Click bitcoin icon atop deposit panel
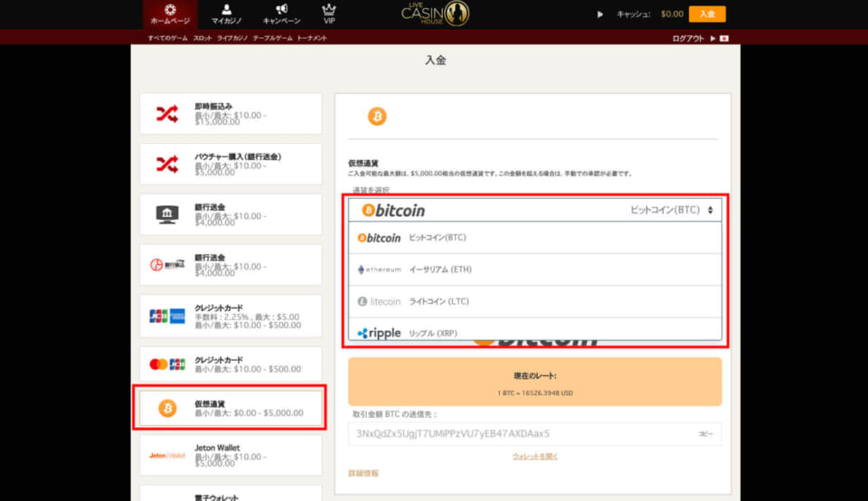The image size is (868, 501). point(377,117)
